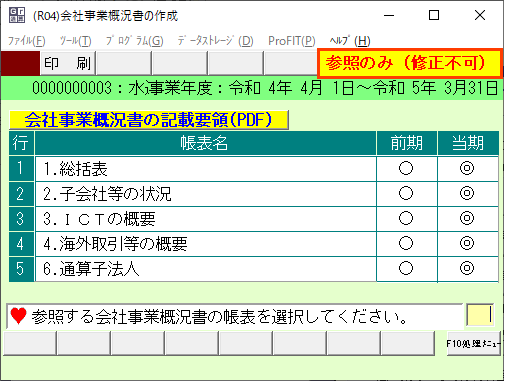Select 前期 for 3.ICTの概要
Screen dimensions: 505x381
(406, 218)
